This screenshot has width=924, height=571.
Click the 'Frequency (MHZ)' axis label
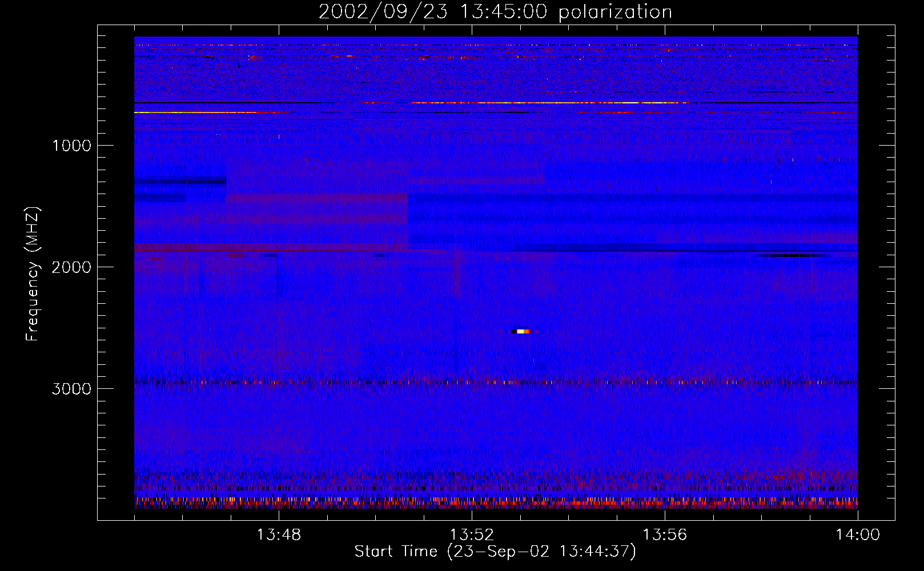[x=33, y=274]
